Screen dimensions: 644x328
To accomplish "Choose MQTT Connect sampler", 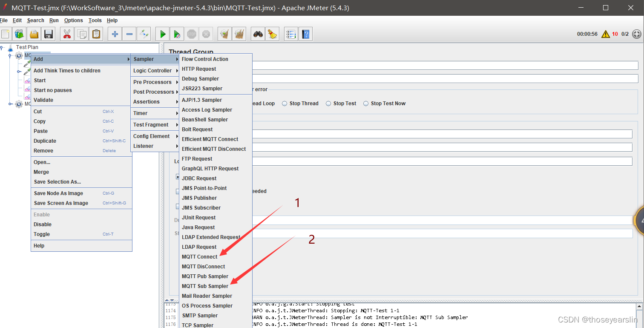I will tap(216, 257).
